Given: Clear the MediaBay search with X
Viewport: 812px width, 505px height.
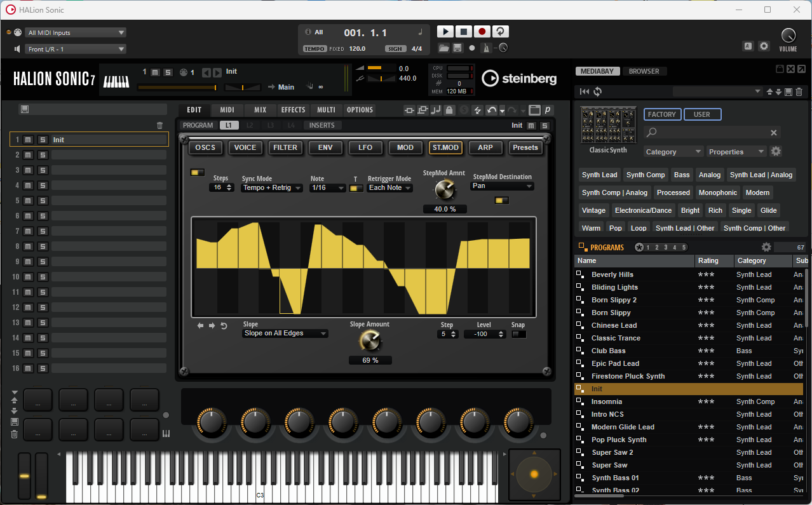Looking at the screenshot, I should pyautogui.click(x=774, y=133).
